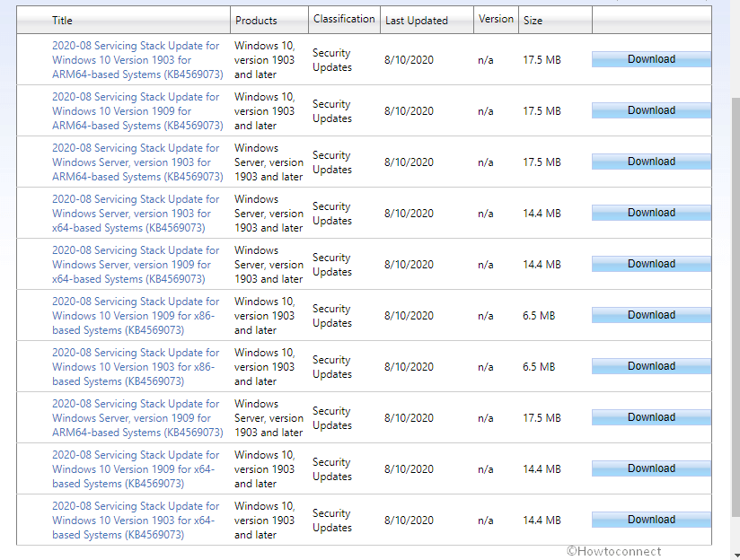Sort the table by Title column header
This screenshot has width=740, height=560.
(x=62, y=21)
